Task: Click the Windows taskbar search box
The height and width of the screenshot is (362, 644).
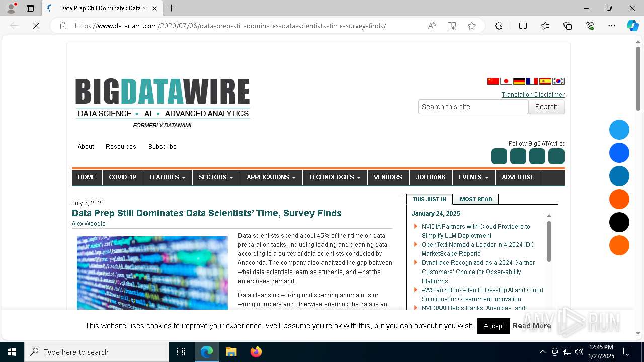Action: [x=97, y=352]
